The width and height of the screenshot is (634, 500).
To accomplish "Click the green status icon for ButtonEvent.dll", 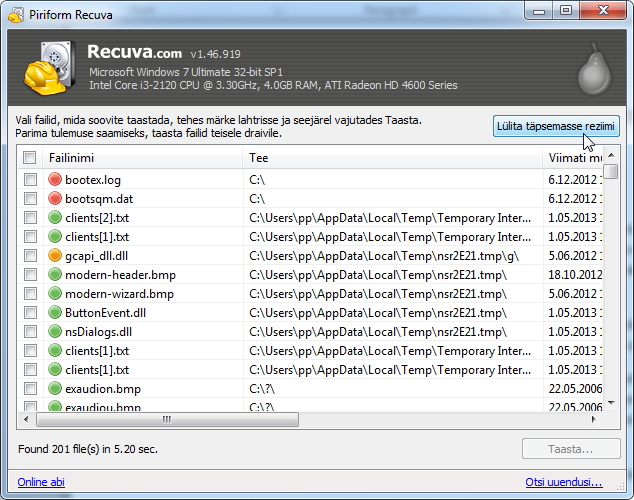I will pyautogui.click(x=55, y=312).
